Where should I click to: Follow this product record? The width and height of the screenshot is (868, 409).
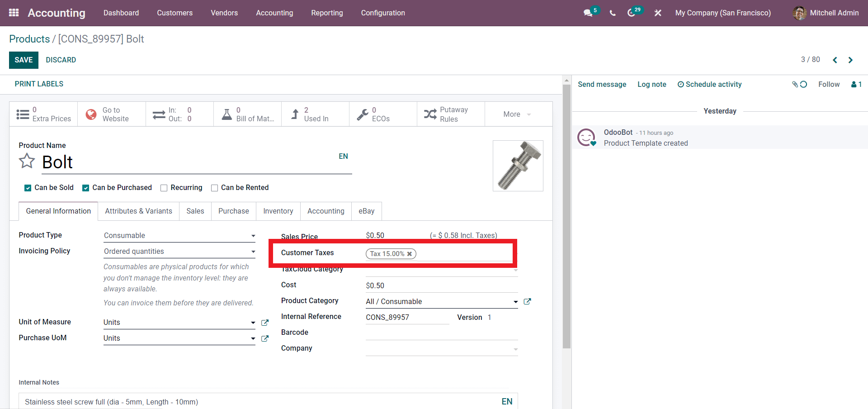[829, 85]
